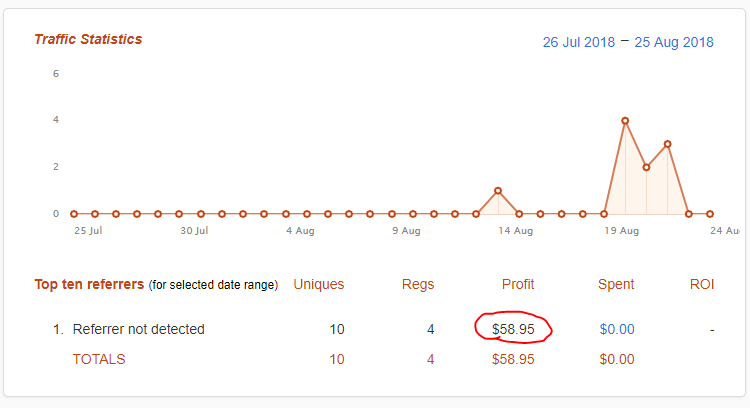Sort by the ROI column header

click(702, 285)
